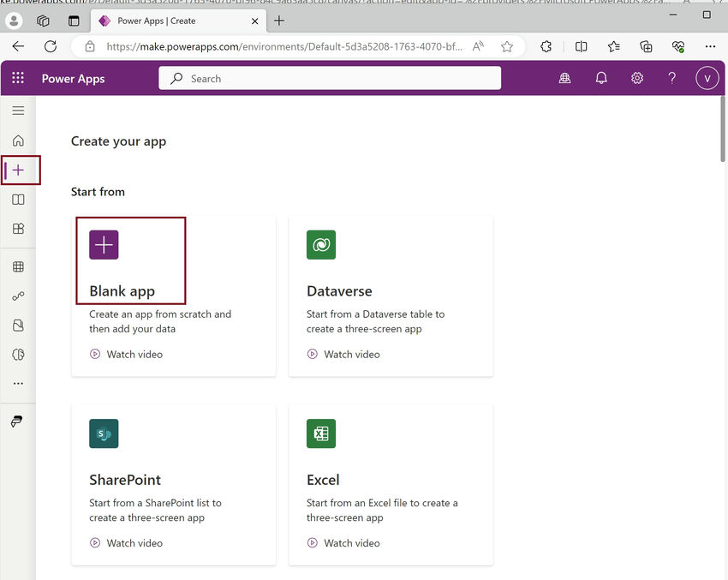
Task: Open account profile circle V
Action: (707, 78)
